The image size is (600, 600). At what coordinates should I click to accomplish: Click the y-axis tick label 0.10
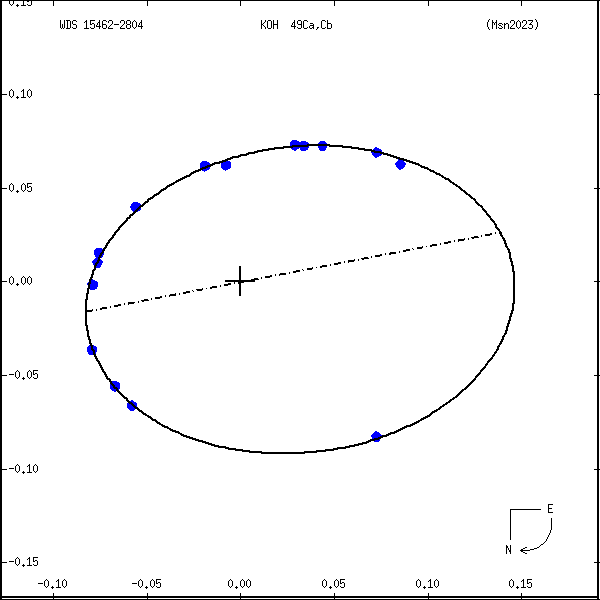pyautogui.click(x=20, y=94)
